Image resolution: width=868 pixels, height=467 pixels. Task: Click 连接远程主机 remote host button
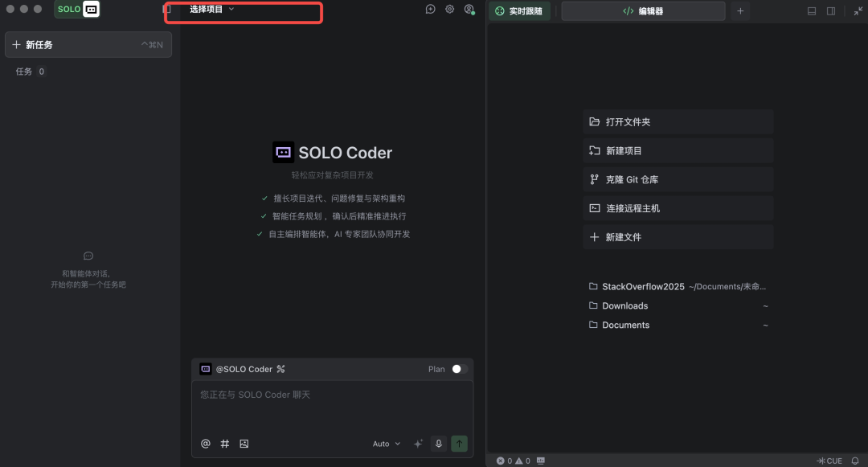coord(678,208)
